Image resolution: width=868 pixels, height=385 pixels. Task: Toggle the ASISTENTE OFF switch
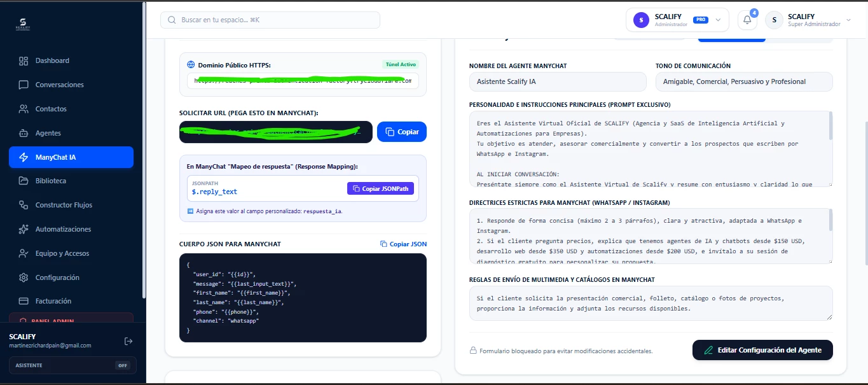pyautogui.click(x=122, y=365)
